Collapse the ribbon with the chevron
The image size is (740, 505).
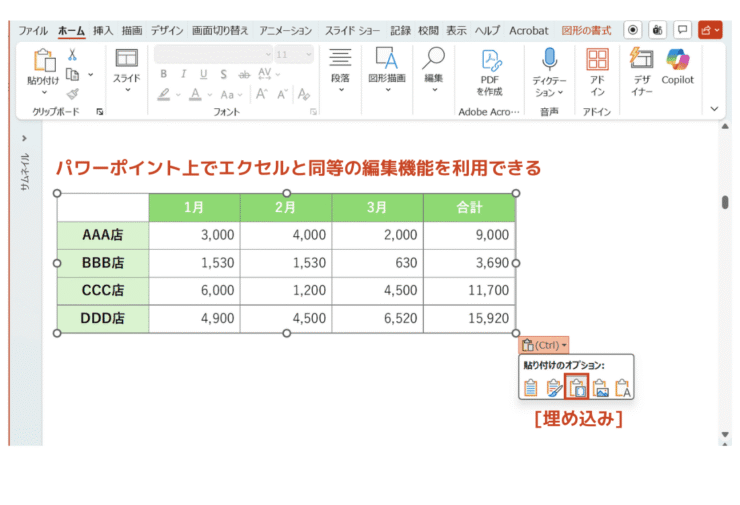click(x=715, y=109)
